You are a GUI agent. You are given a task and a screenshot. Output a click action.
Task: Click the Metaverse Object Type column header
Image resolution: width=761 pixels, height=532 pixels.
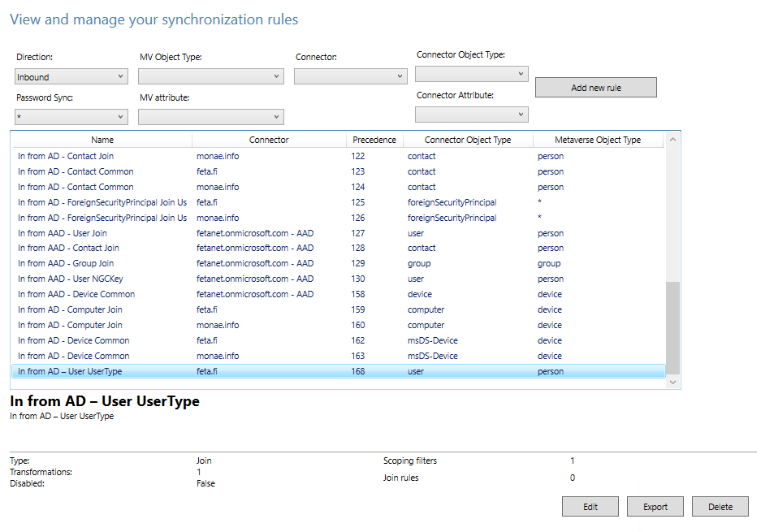pyautogui.click(x=597, y=140)
